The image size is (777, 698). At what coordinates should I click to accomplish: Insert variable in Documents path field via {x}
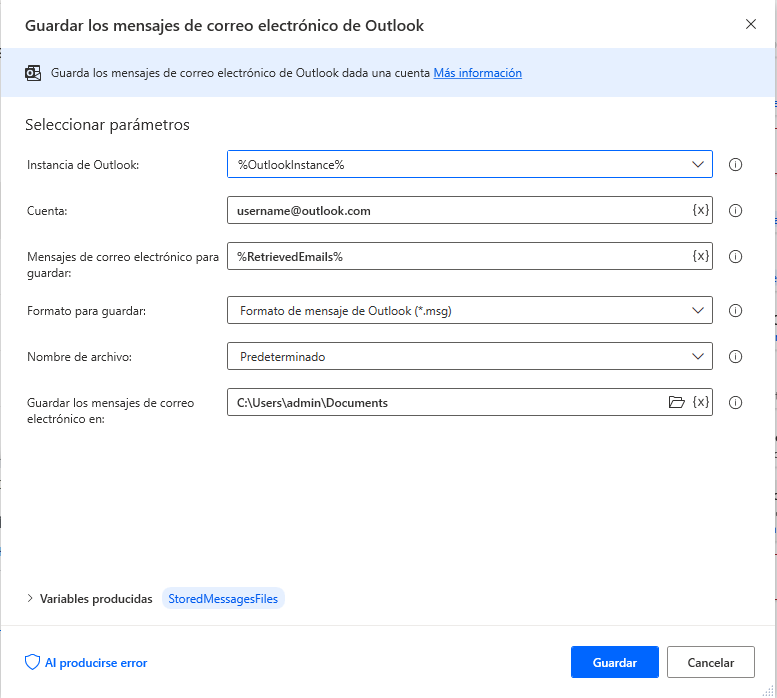tap(701, 402)
